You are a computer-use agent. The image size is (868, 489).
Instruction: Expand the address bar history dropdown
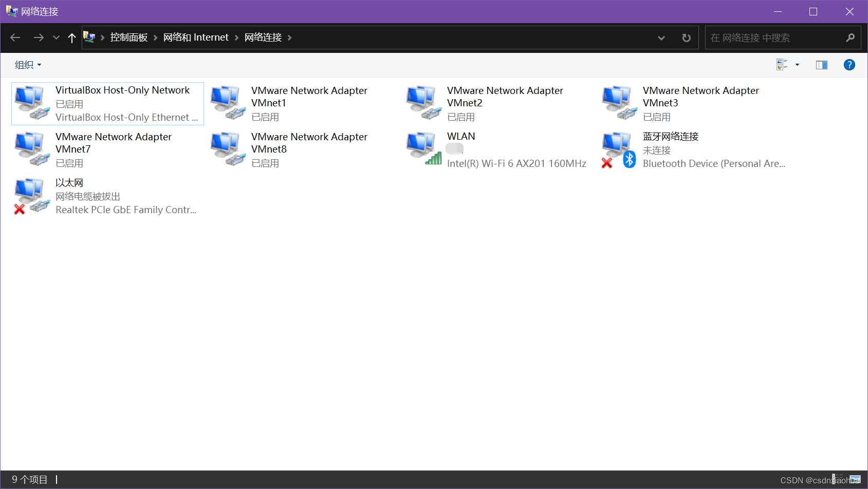[661, 37]
